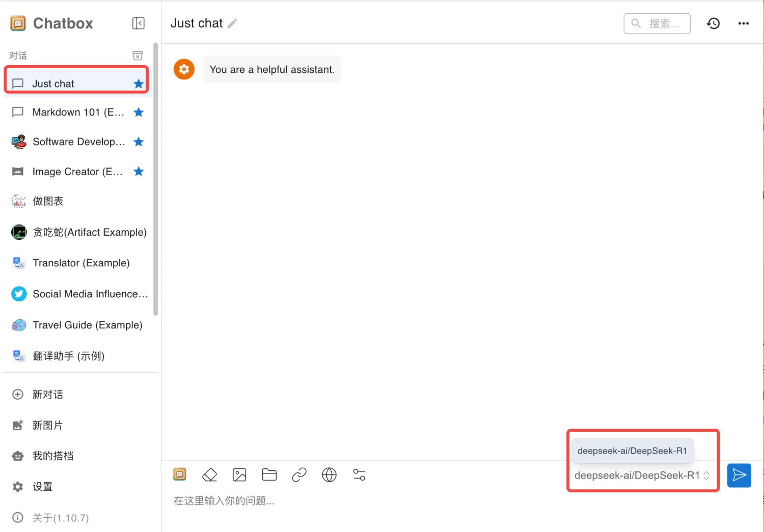Image resolution: width=764 pixels, height=532 pixels.
Task: Attach a file using folder icon
Action: 269,474
